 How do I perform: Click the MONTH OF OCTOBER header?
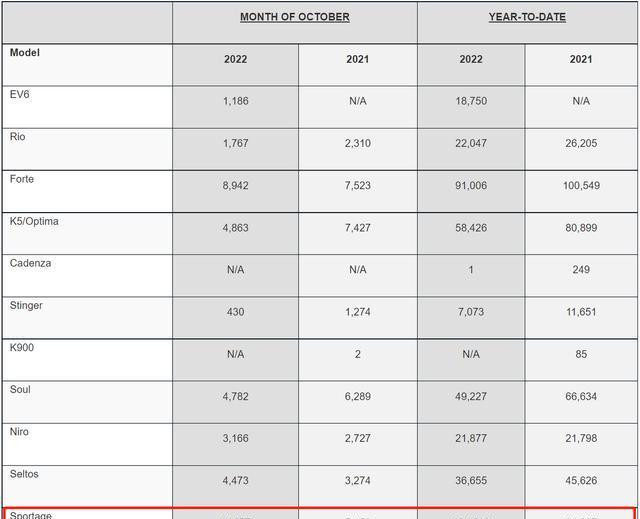tap(294, 17)
